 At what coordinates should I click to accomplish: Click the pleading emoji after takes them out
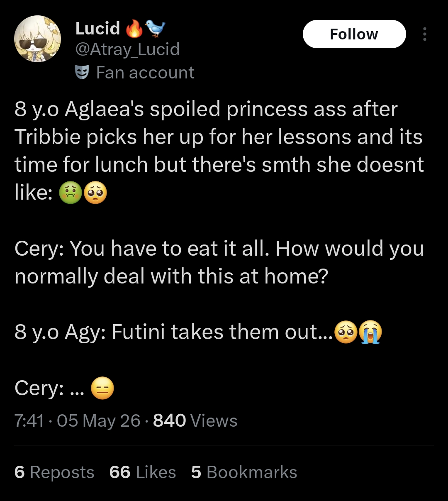(x=346, y=333)
